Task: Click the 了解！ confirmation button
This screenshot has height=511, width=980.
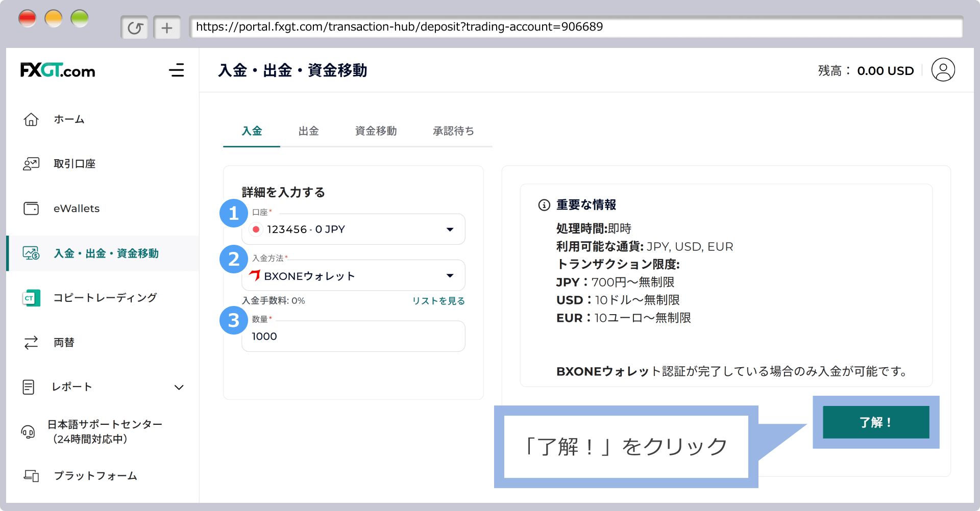Action: tap(875, 422)
